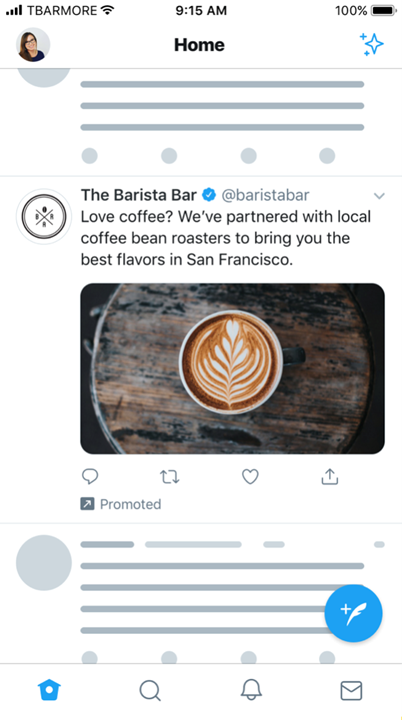This screenshot has width=402, height=720.
Task: Compose a new tweet with feather button
Action: pyautogui.click(x=353, y=613)
